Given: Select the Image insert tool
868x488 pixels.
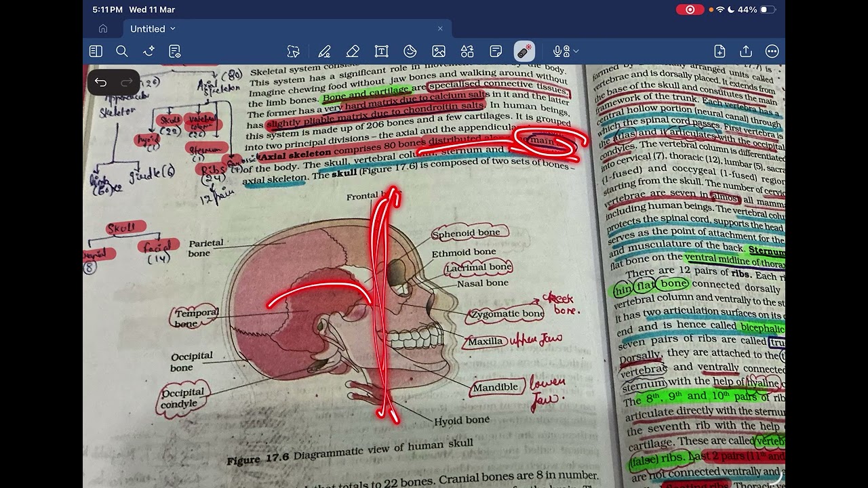Looking at the screenshot, I should coord(439,52).
